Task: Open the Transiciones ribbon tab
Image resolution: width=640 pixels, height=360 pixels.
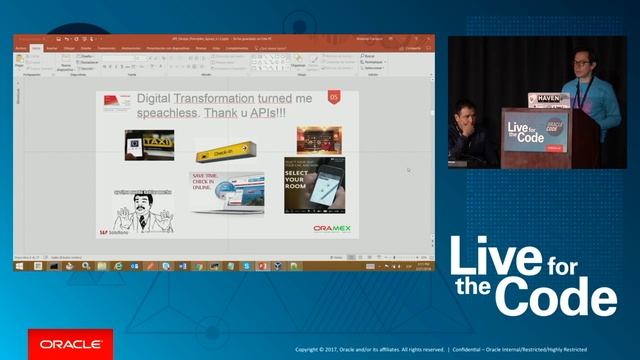Action: [107, 48]
